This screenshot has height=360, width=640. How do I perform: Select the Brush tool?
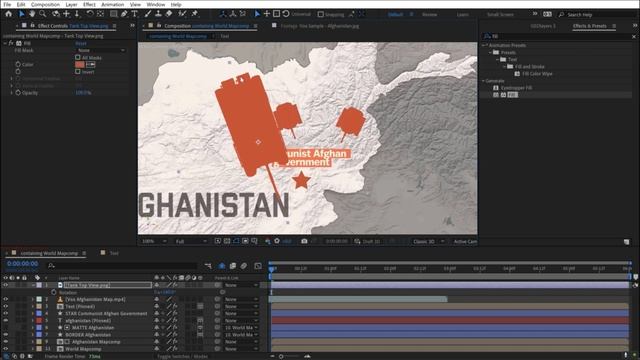pos(148,14)
